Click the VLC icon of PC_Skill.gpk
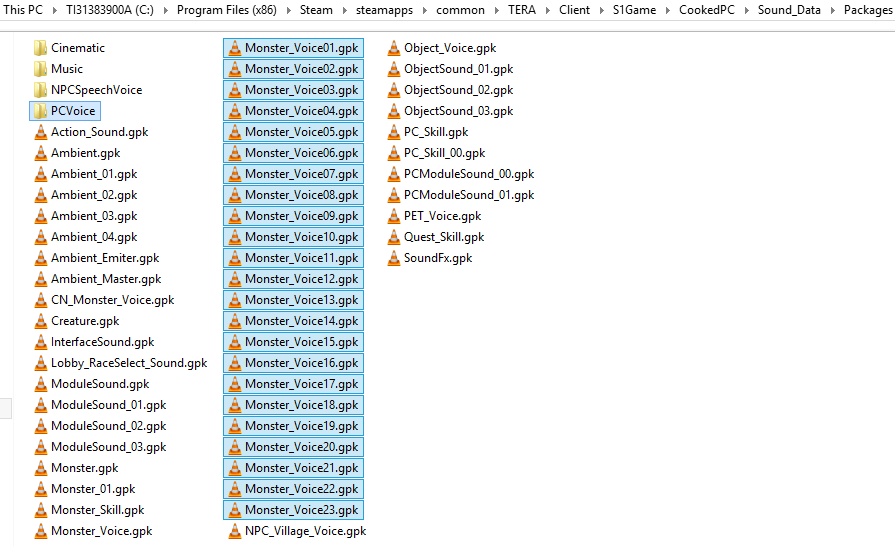The image size is (895, 546). (x=394, y=132)
